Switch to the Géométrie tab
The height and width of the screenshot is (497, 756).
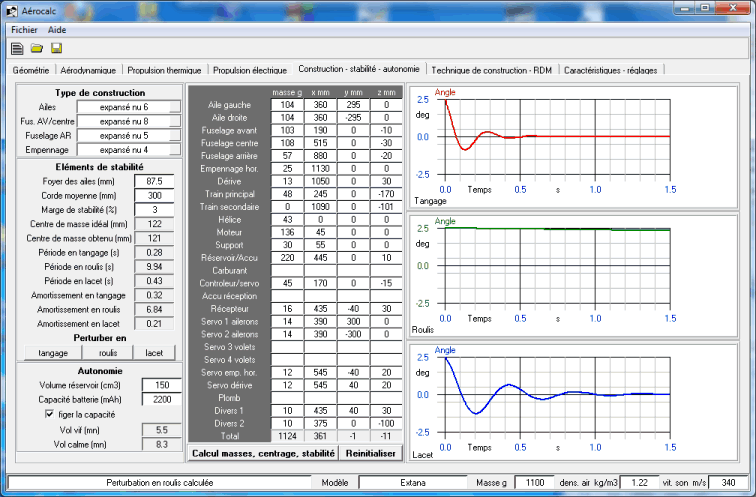pos(31,70)
